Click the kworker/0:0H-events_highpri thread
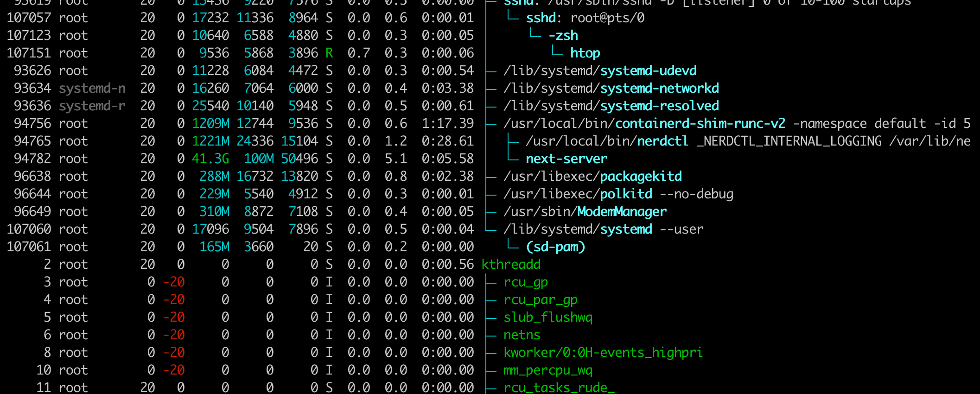 pyautogui.click(x=603, y=353)
